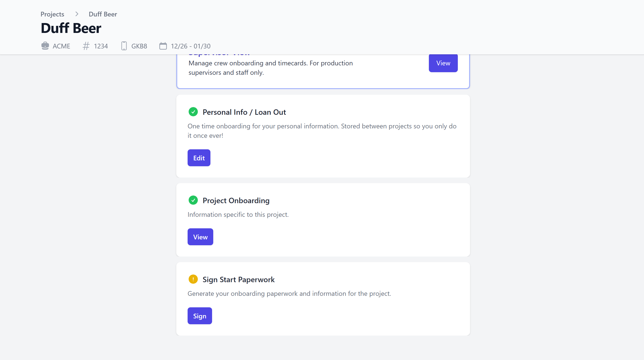View Project Onboarding details
This screenshot has width=644, height=360.
[x=200, y=237]
